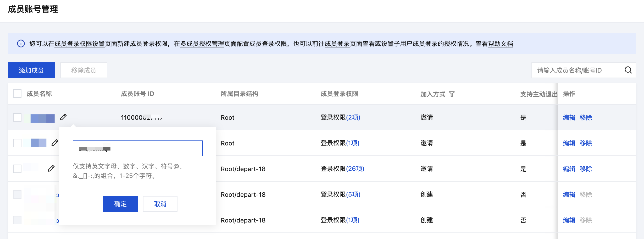
Task: Open the 帮助文档 help link
Action: (x=500, y=44)
